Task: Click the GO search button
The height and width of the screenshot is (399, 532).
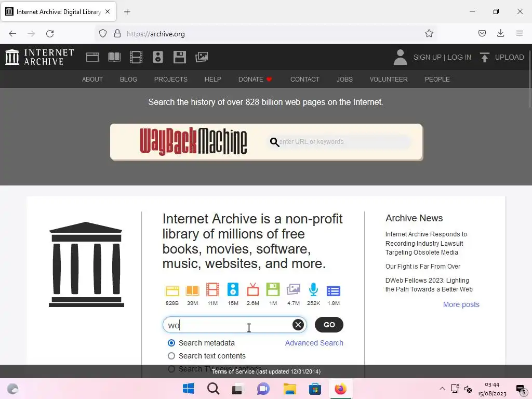Action: [x=329, y=325]
